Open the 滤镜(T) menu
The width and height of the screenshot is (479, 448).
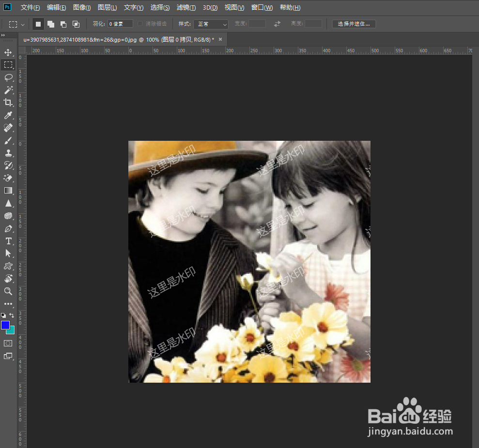186,8
